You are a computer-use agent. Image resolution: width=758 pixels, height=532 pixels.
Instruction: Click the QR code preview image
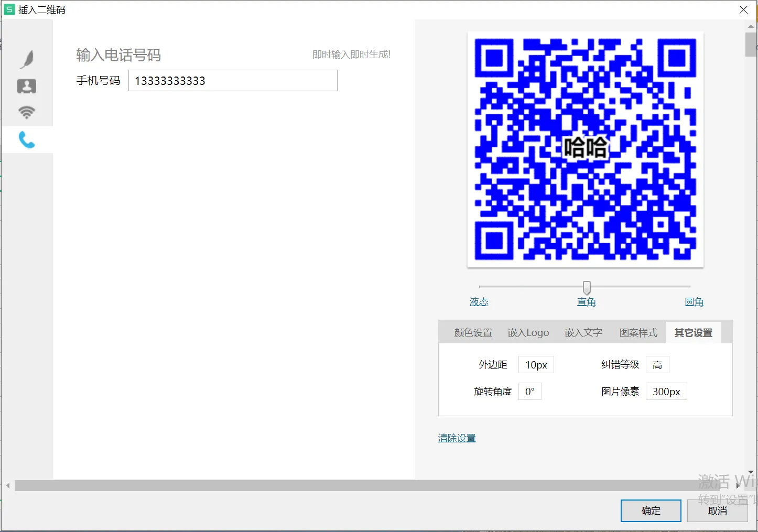585,149
